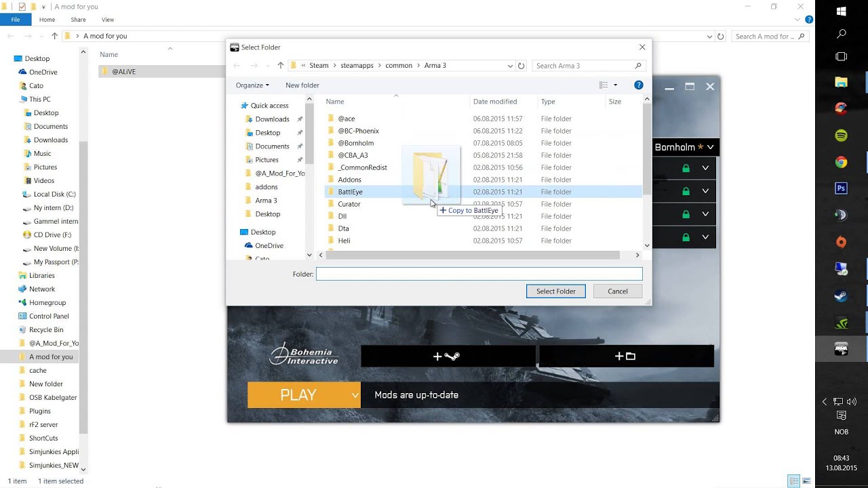Click the help icon in Select Folder dialog
Screen dimensions: 868x488
click(638, 85)
